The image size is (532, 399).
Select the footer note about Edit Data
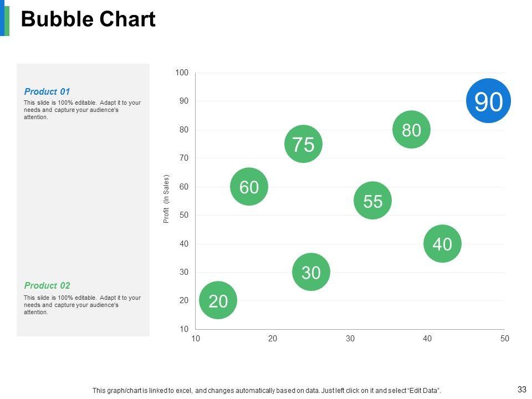point(267,391)
